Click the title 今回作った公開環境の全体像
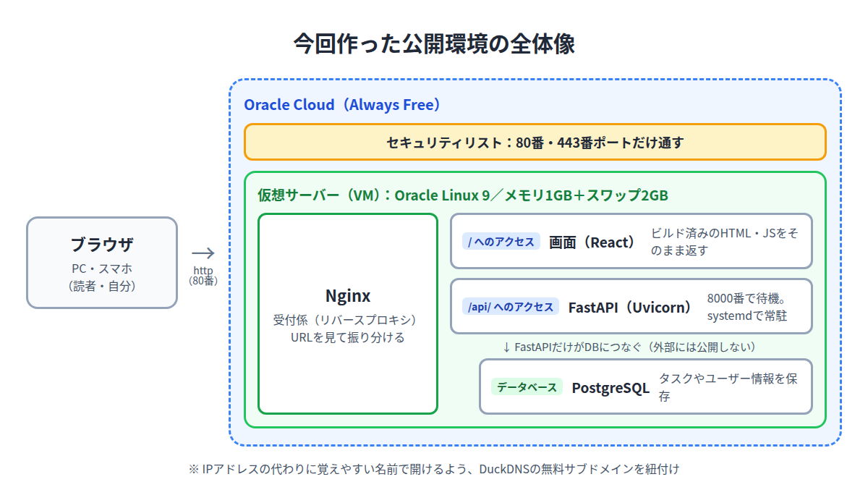This screenshot has width=868, height=503. 434,43
